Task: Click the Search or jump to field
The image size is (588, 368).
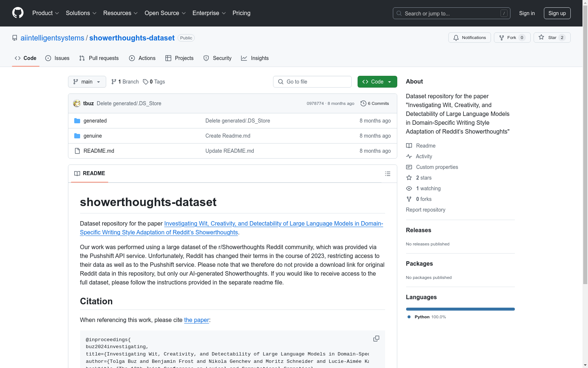Action: 452,13
